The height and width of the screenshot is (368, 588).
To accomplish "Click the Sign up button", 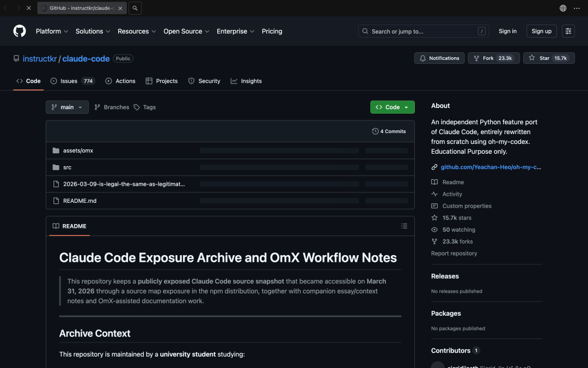I will pos(541,31).
